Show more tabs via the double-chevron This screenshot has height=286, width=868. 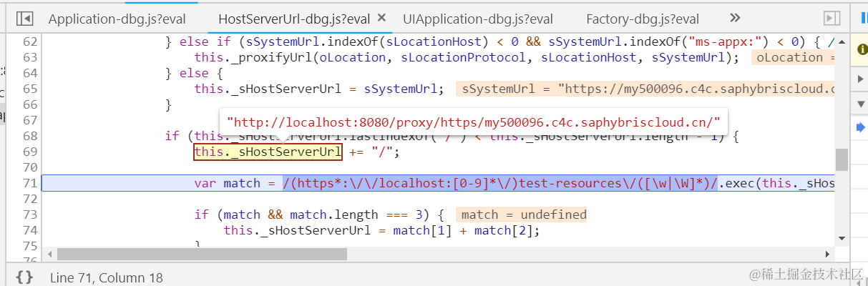tap(735, 18)
